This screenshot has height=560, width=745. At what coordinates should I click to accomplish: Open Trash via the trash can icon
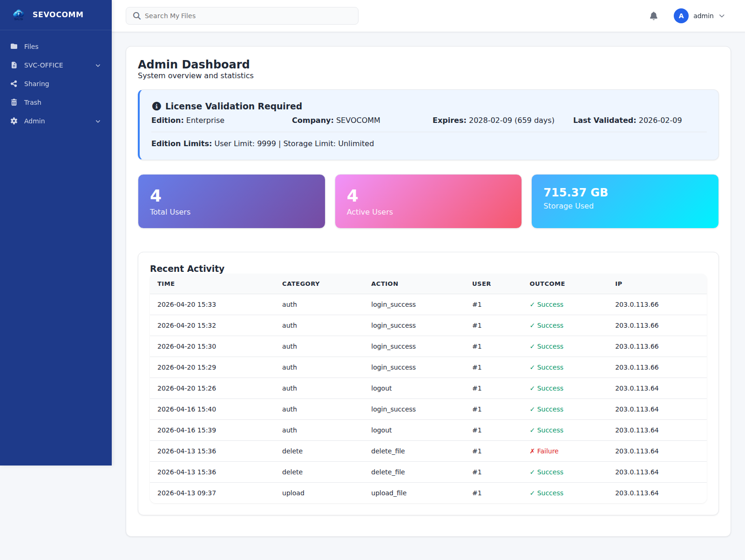click(x=14, y=102)
